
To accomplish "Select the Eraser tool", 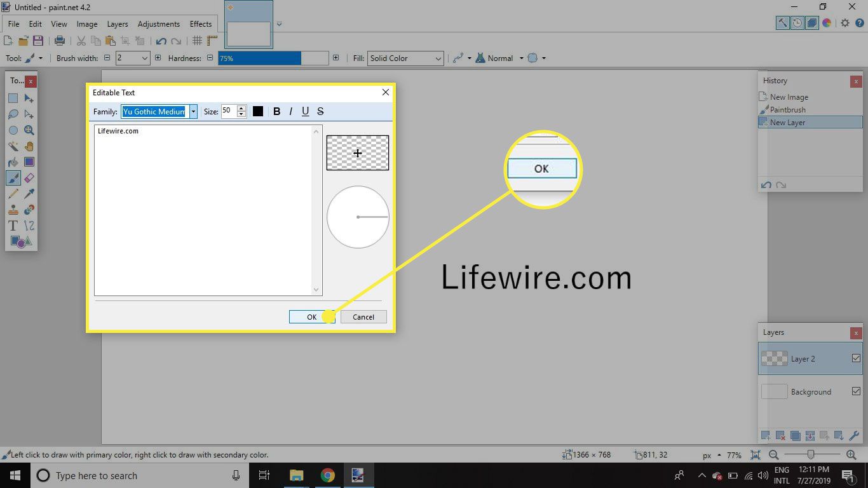I will click(29, 178).
